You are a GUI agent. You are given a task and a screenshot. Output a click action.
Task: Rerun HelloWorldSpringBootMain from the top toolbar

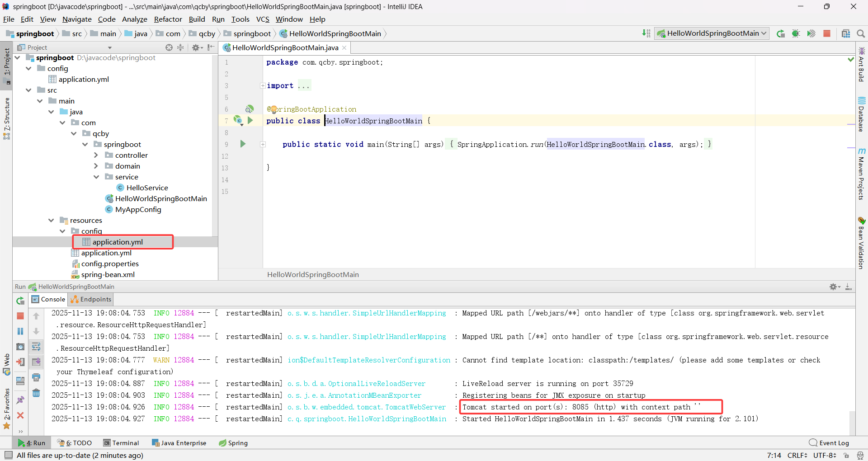[x=781, y=33]
